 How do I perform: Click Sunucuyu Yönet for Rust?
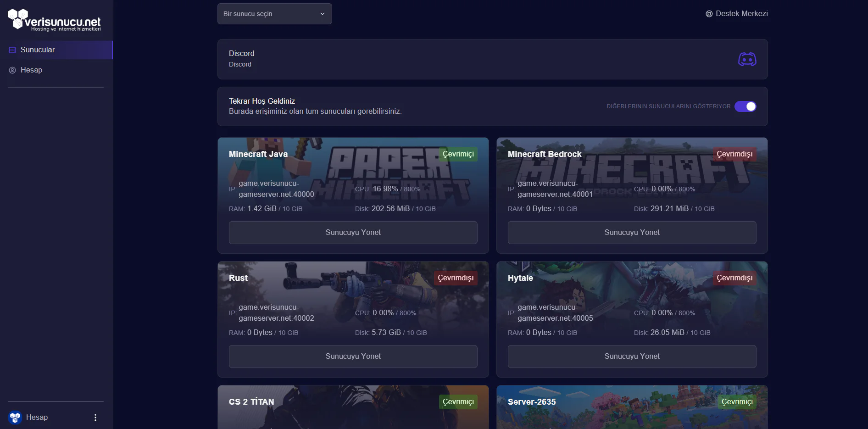click(x=353, y=357)
